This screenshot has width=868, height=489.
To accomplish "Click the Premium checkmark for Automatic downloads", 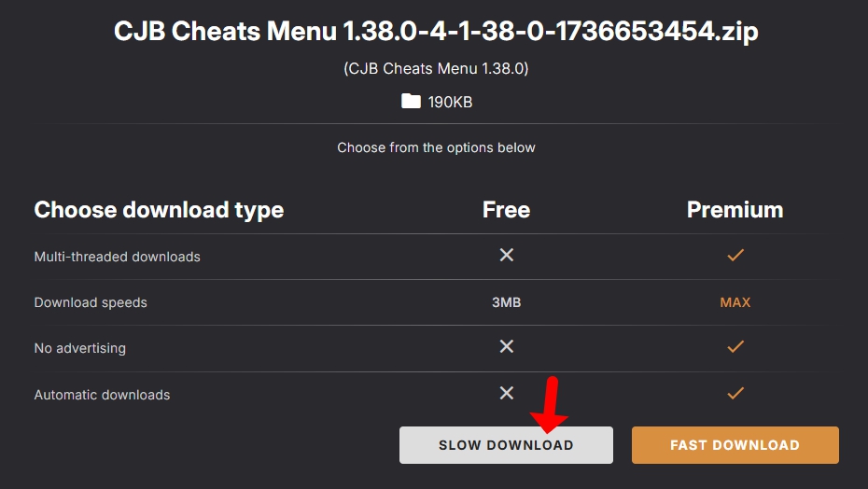I will click(735, 393).
